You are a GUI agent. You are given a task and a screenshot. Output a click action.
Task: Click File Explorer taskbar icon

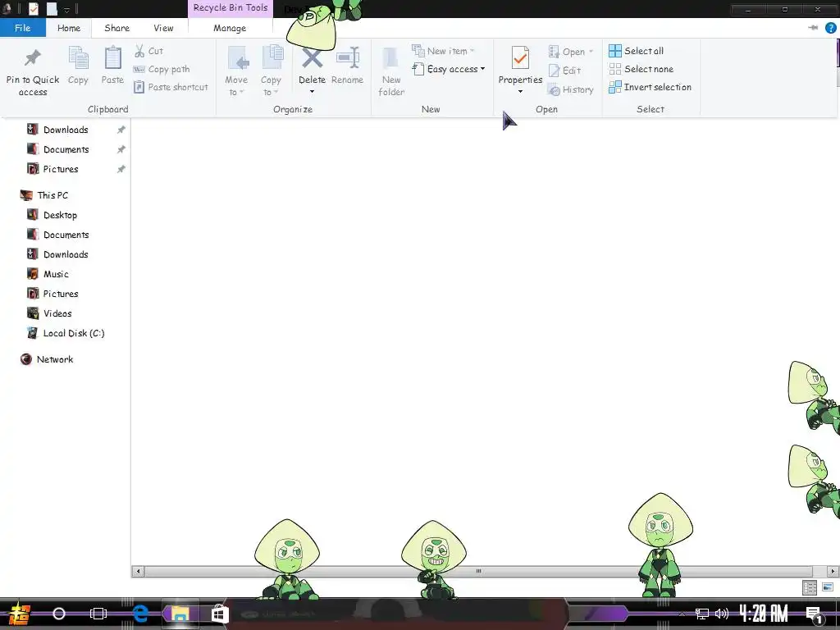point(180,614)
